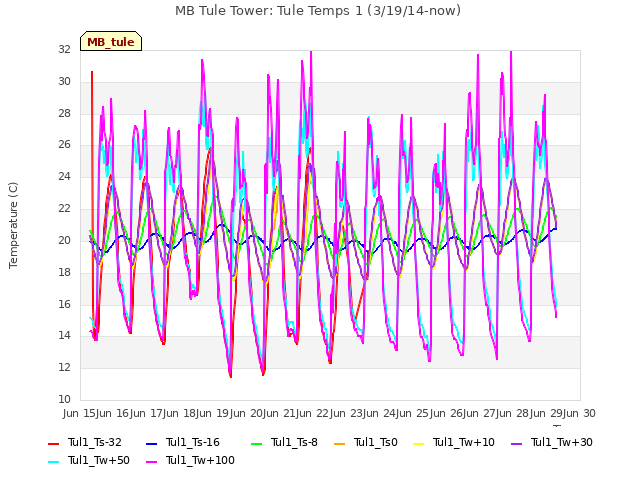640x480 pixels.
Task: Click the Tul1_Ts-8 legend label
Action: click(294, 442)
